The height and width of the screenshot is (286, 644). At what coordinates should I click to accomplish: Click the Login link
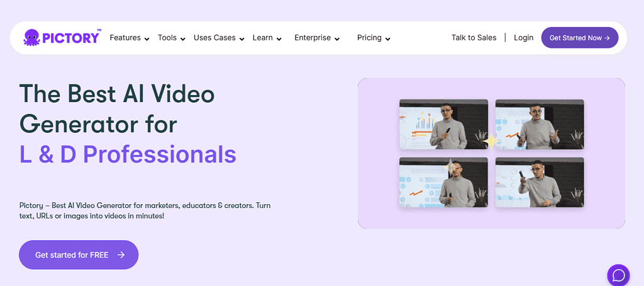pyautogui.click(x=524, y=38)
